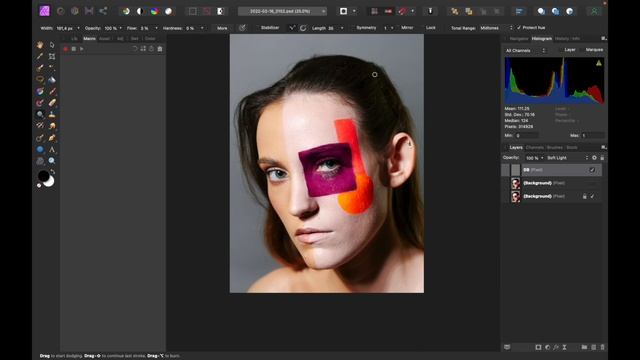Switch to the Navigator tab
Screen dimensions: 640x360
[519, 39]
